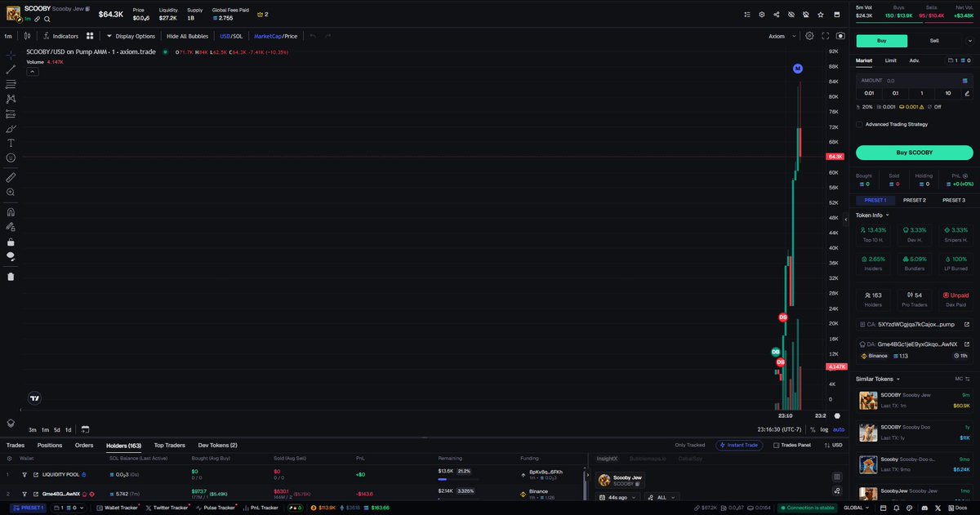
Task: Switch to the Top Traders tab
Action: [169, 445]
